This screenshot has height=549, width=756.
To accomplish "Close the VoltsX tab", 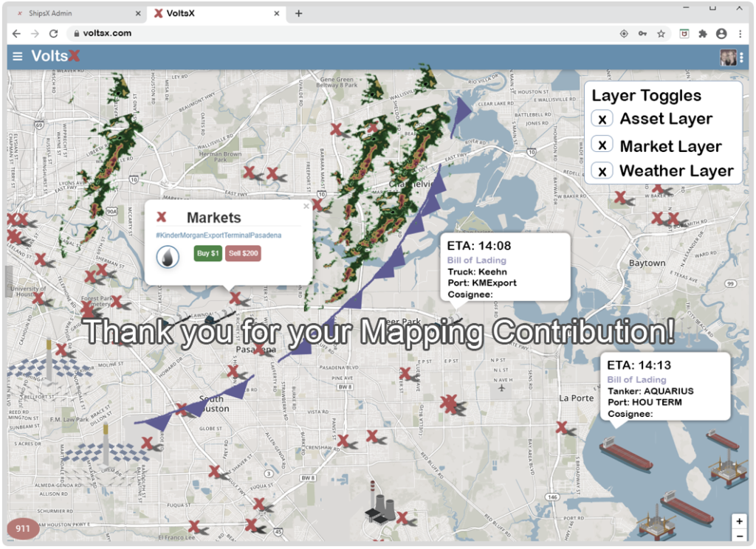I will [276, 13].
